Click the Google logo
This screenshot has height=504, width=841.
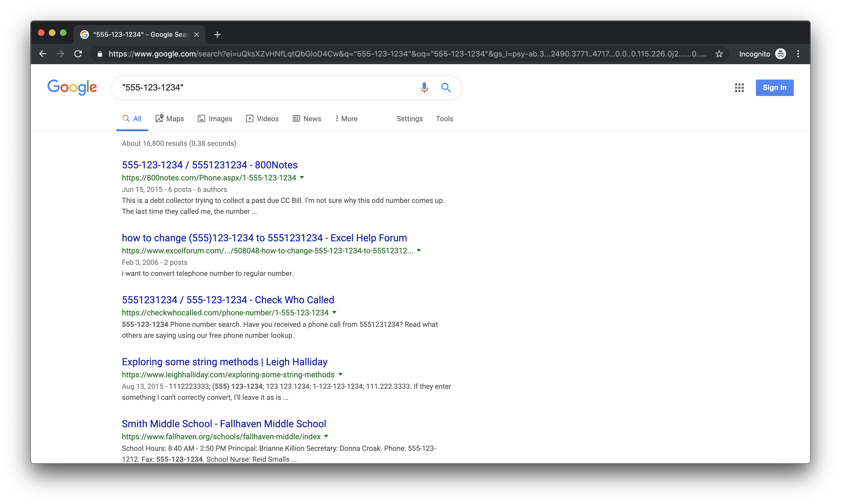[x=72, y=88]
